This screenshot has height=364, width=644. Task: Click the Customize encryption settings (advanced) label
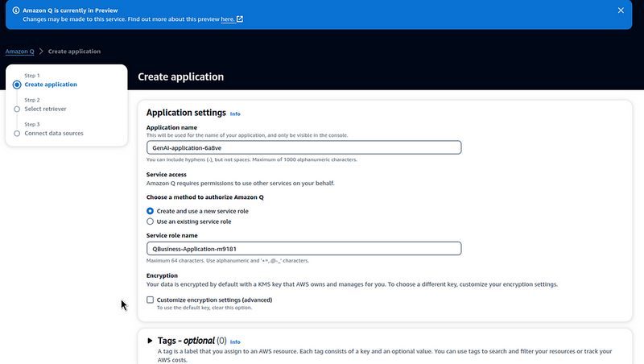(x=214, y=300)
